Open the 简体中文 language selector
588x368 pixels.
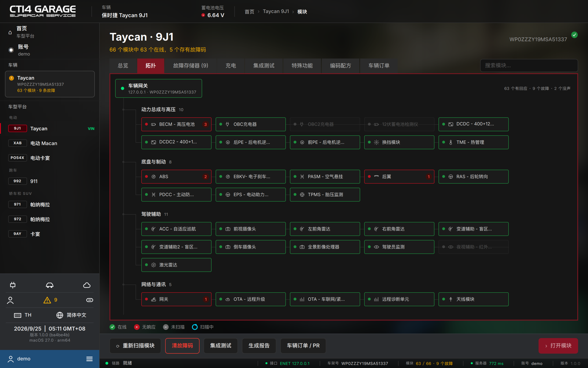click(x=71, y=315)
